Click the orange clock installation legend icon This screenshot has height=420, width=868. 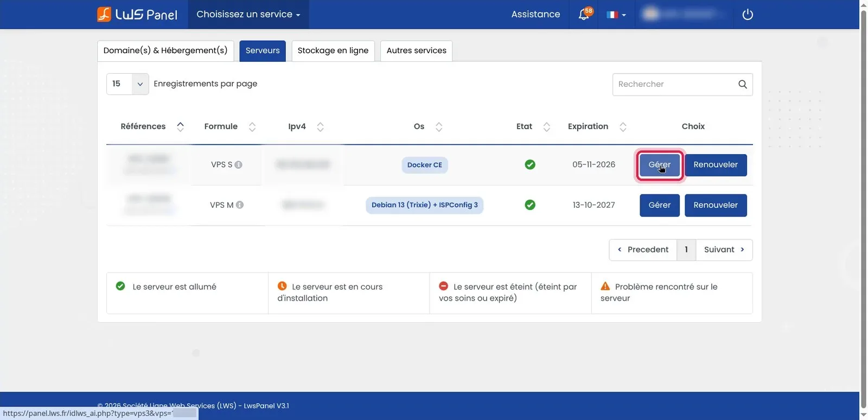(x=282, y=286)
